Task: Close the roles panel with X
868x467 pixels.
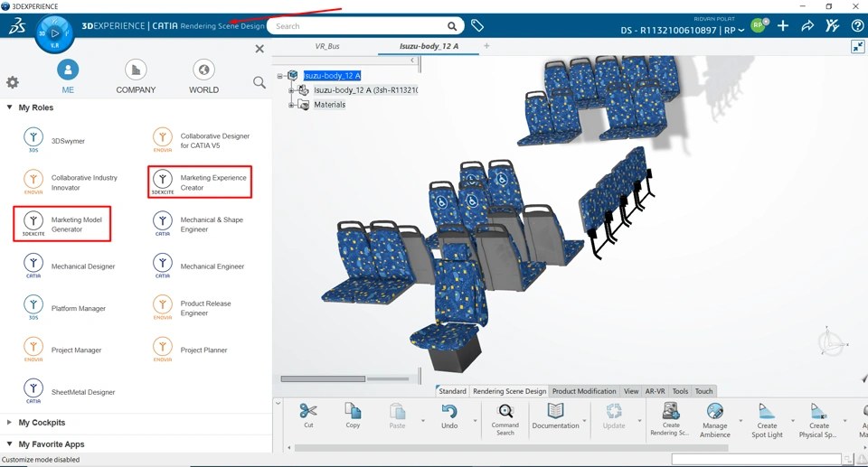Action: pyautogui.click(x=259, y=49)
